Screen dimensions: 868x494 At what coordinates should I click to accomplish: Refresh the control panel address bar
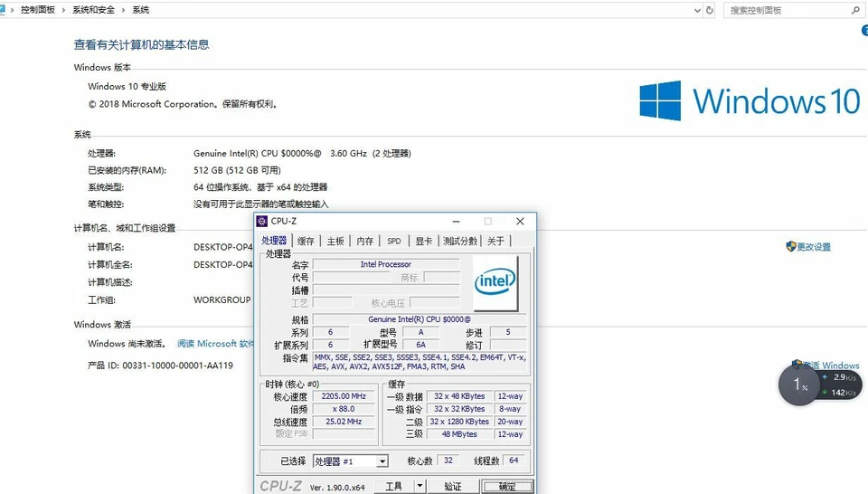(x=709, y=10)
